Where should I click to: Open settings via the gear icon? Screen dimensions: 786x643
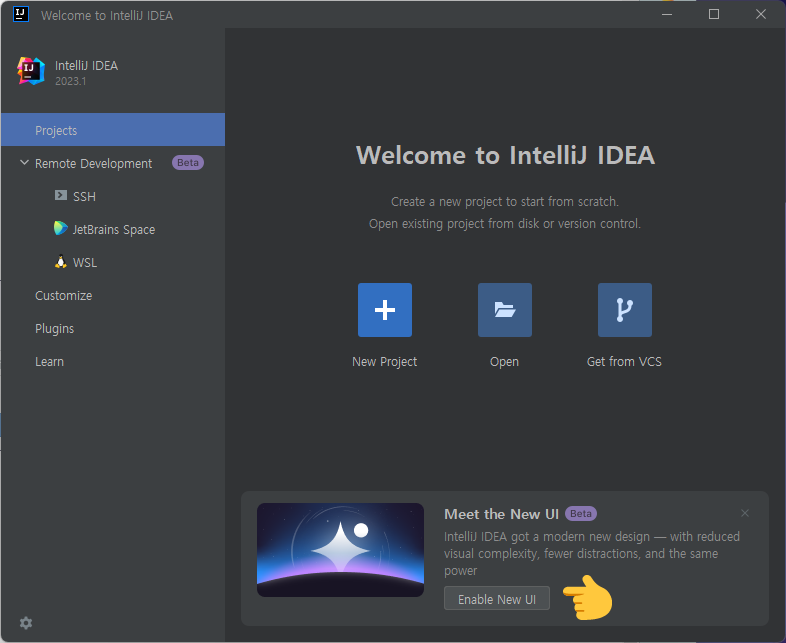point(26,623)
